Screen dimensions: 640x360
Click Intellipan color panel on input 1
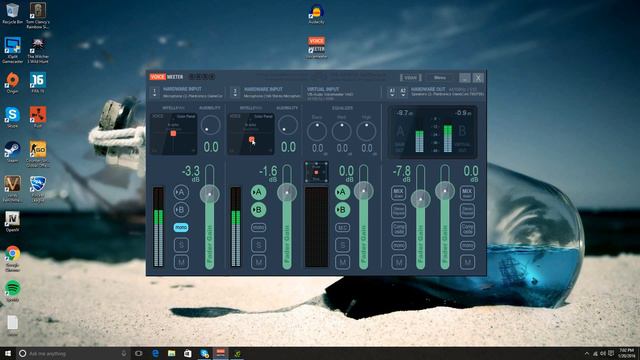(173, 134)
